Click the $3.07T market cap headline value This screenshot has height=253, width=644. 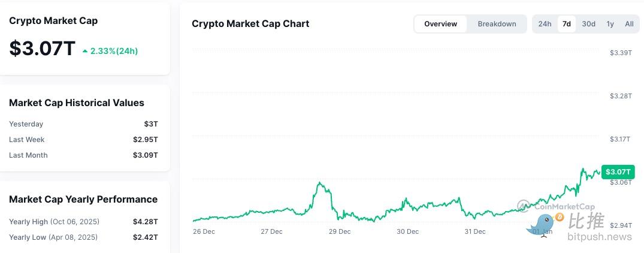click(x=42, y=49)
